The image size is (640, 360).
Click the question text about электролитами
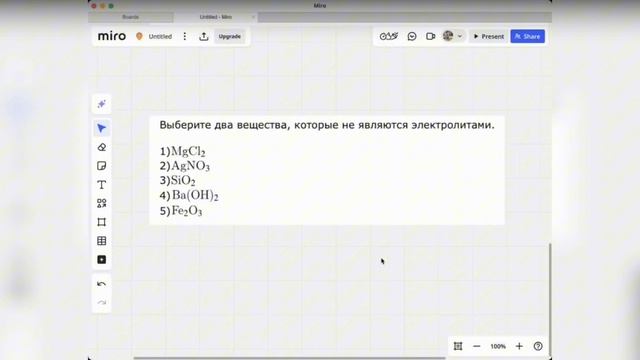click(x=327, y=125)
